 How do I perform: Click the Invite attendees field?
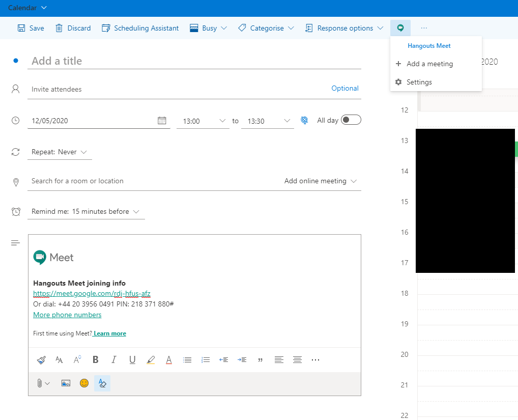pos(179,89)
